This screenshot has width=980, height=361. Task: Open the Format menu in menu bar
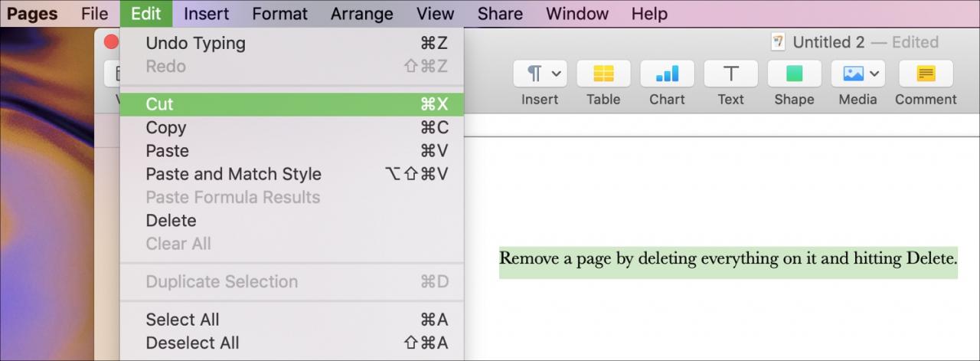tap(279, 14)
